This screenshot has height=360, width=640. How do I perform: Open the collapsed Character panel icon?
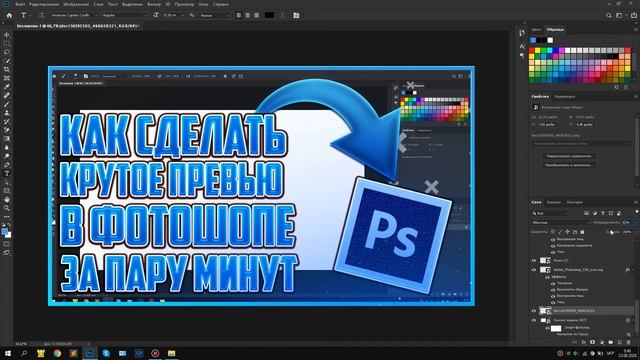pyautogui.click(x=522, y=47)
